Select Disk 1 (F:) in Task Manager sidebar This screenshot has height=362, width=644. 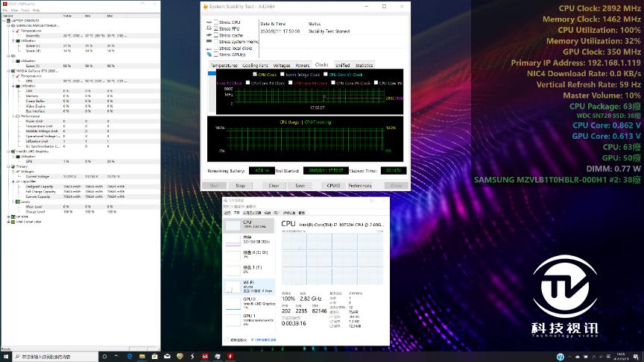pos(249,269)
